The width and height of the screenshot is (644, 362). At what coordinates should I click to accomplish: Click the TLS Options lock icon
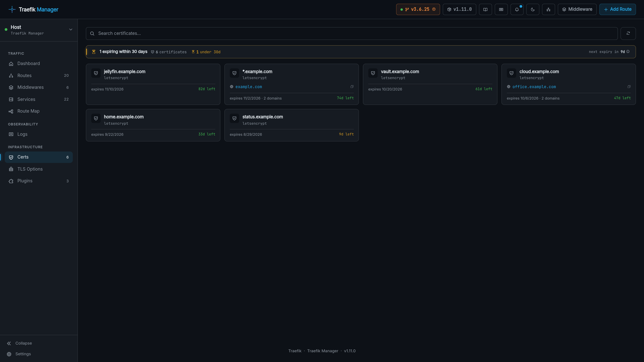pyautogui.click(x=11, y=169)
